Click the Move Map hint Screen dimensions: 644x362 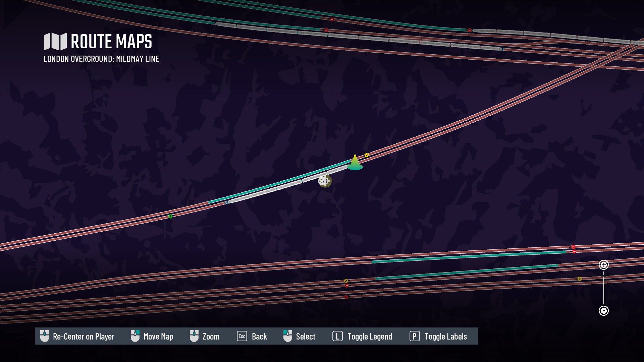(x=152, y=336)
